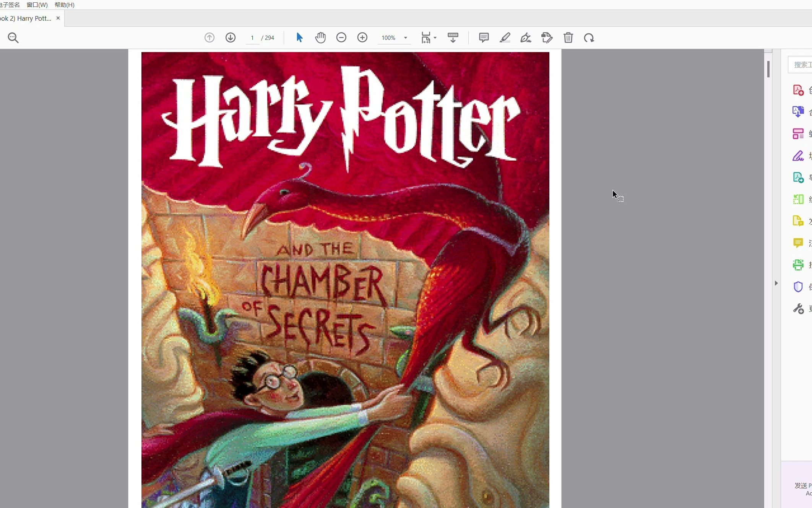Click the page number field showing 1
Screen dimensions: 812x508
point(252,38)
